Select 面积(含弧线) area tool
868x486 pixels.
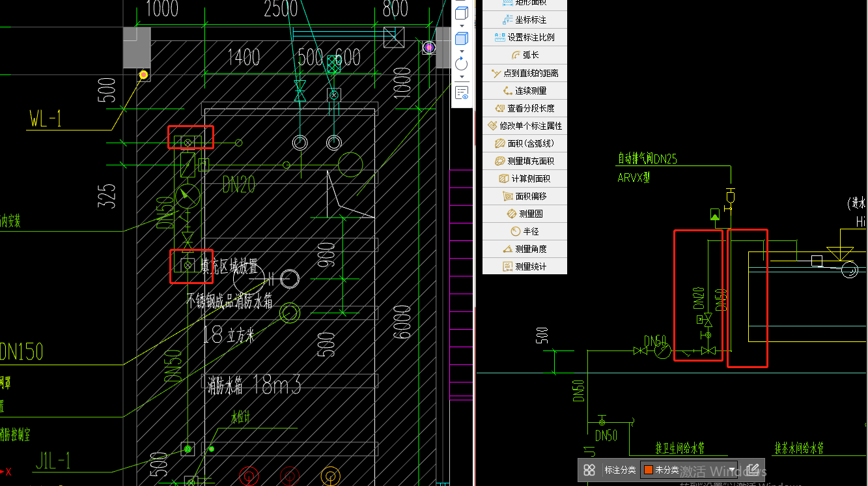click(524, 143)
